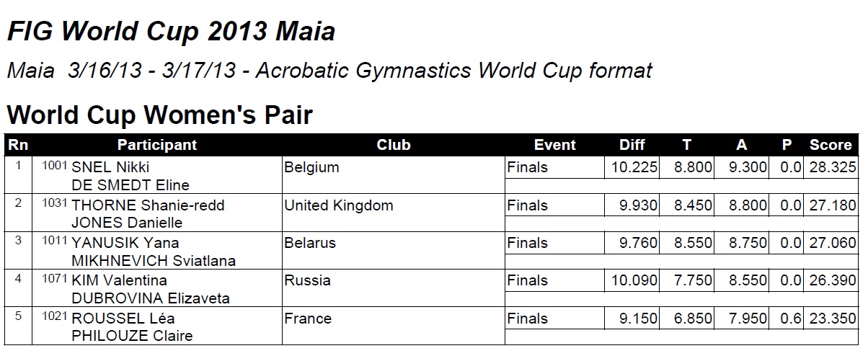Click the top score 28.325
The height and width of the screenshot is (356, 868).
(x=832, y=168)
